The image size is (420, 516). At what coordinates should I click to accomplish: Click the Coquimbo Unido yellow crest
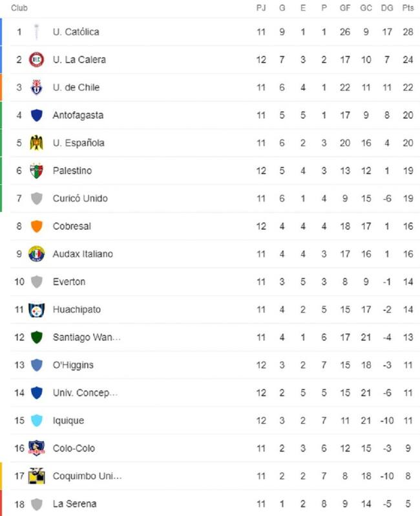[37, 476]
